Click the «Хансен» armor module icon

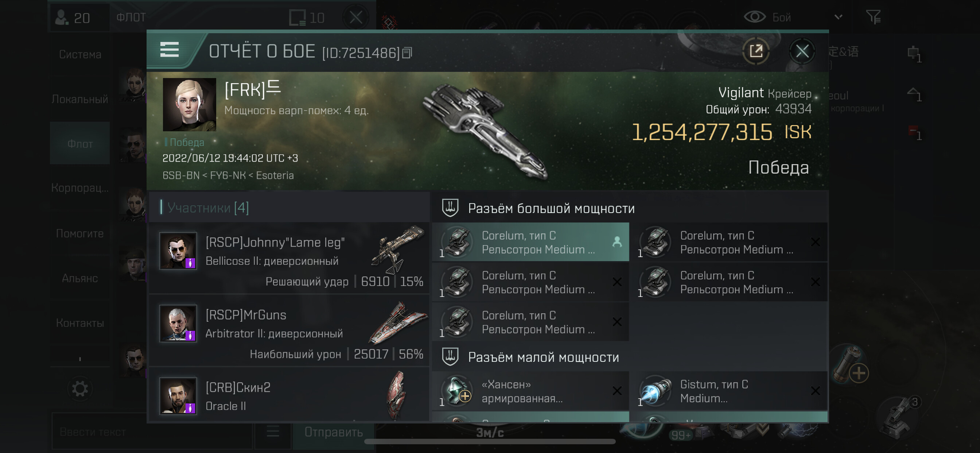pos(457,391)
